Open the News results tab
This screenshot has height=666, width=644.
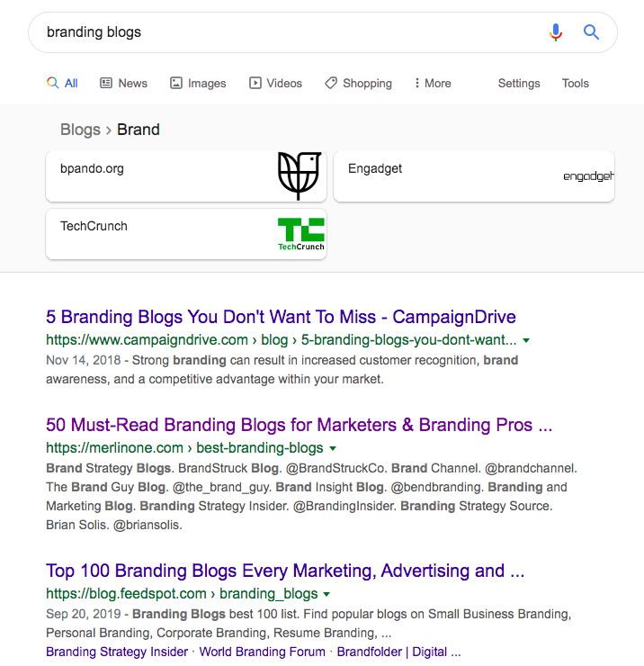[123, 83]
